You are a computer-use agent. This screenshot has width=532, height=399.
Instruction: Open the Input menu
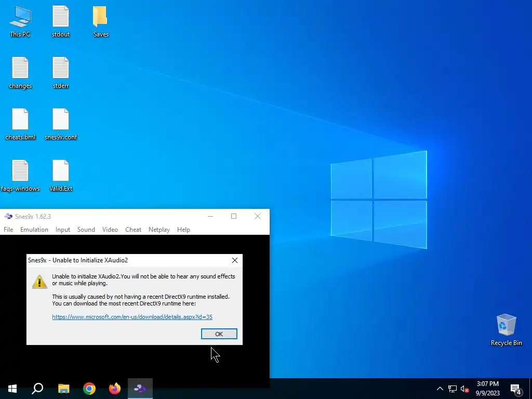[x=63, y=230]
